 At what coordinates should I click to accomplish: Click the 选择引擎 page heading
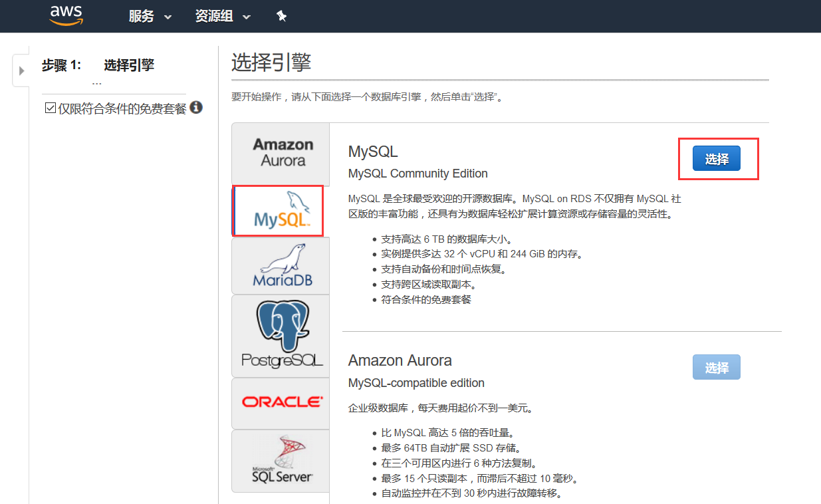pos(271,63)
